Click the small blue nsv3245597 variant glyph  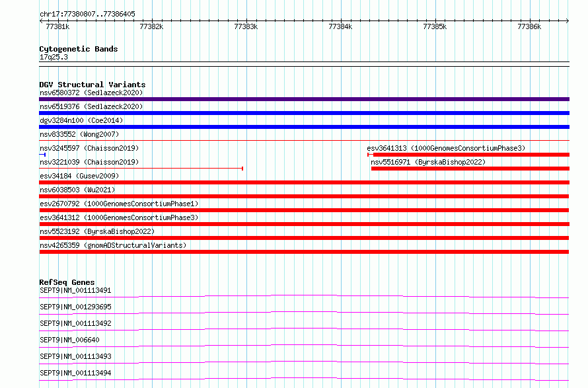[x=42, y=155]
